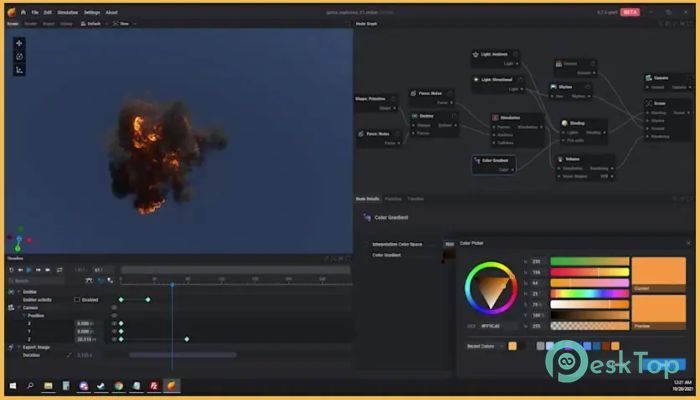Toggle the Emitter activity Enabled checkbox

point(77,300)
